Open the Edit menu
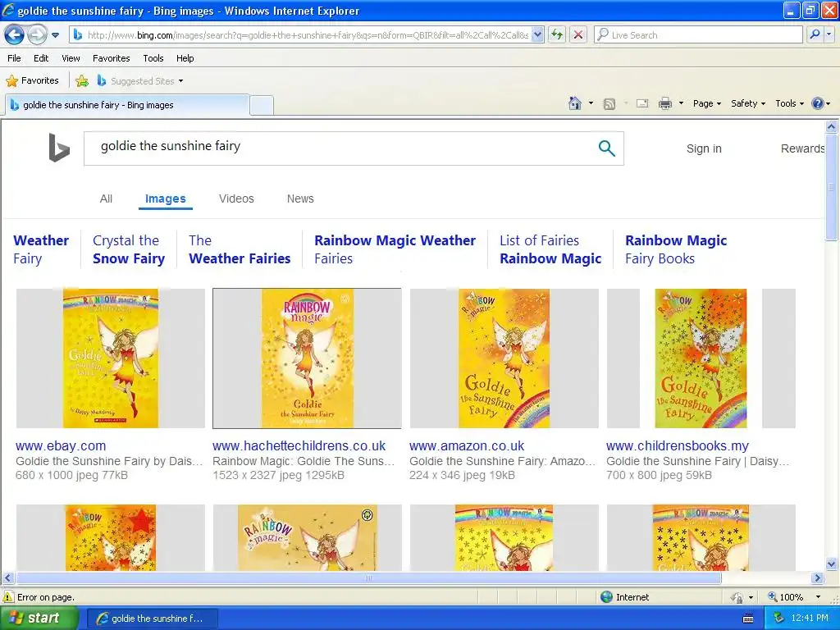 (41, 58)
